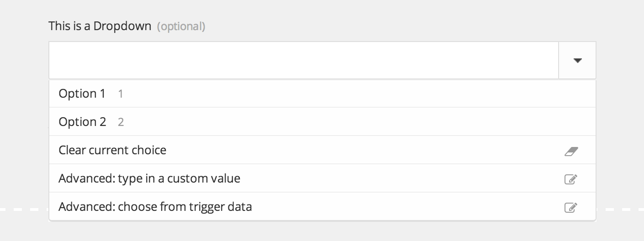Collapse the list using the dropdown arrow

point(577,60)
